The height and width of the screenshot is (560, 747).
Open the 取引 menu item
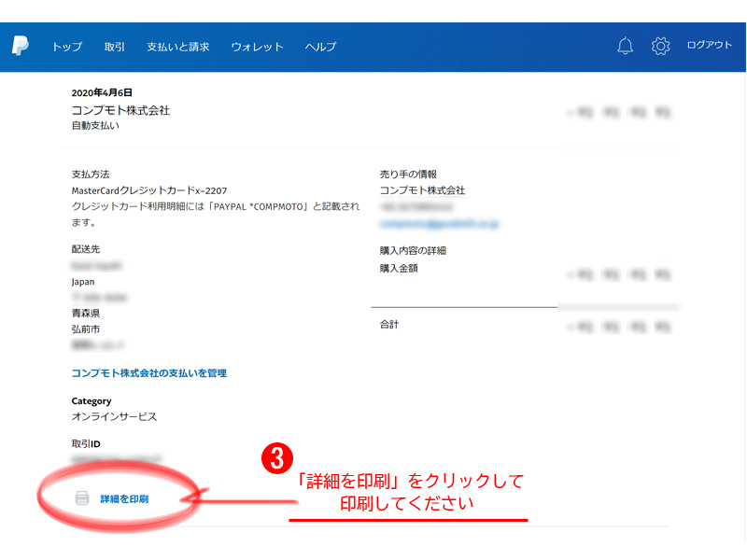[x=114, y=47]
